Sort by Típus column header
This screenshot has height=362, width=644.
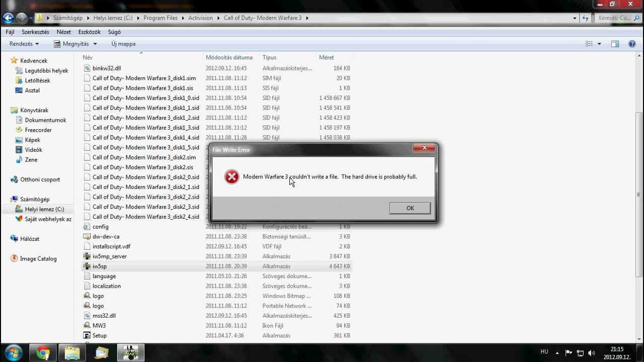288,57
